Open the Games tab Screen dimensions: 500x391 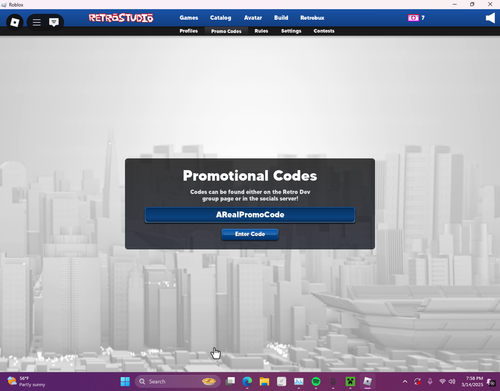[189, 18]
